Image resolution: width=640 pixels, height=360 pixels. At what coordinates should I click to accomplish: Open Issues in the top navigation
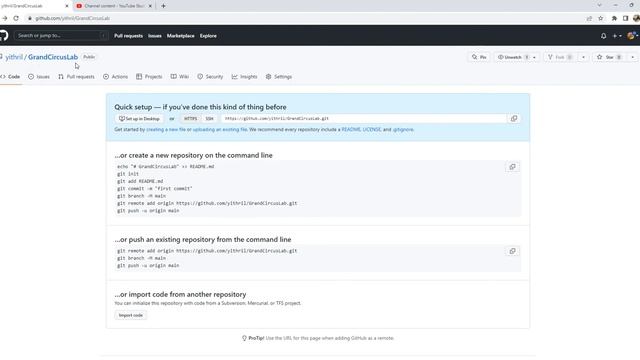point(155,36)
